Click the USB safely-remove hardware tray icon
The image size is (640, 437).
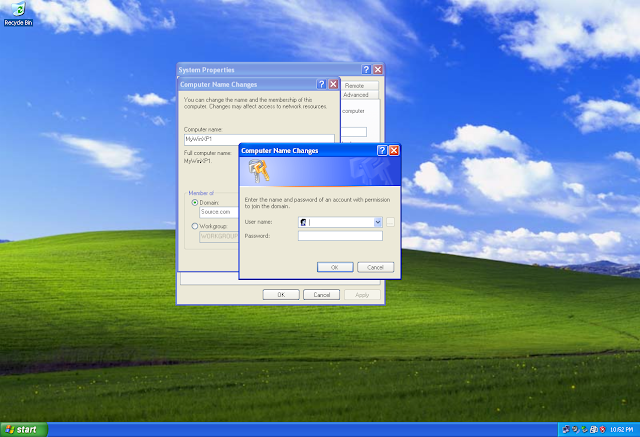(576, 429)
